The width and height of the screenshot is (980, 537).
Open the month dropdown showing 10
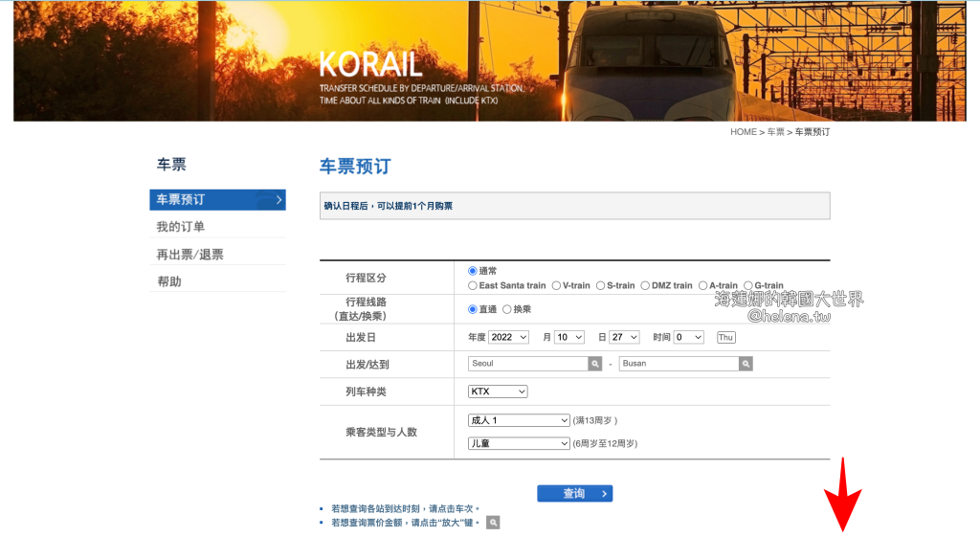tap(569, 337)
